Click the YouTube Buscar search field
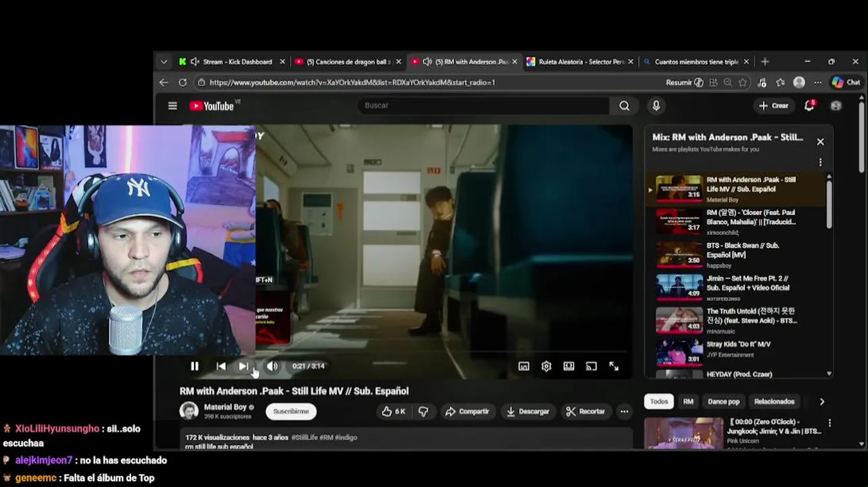This screenshot has width=868, height=487. pos(483,106)
